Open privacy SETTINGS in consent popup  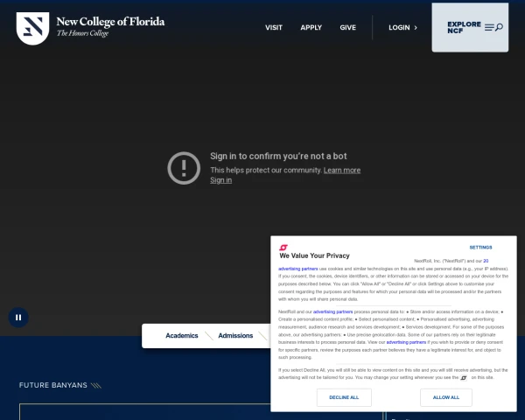point(480,248)
